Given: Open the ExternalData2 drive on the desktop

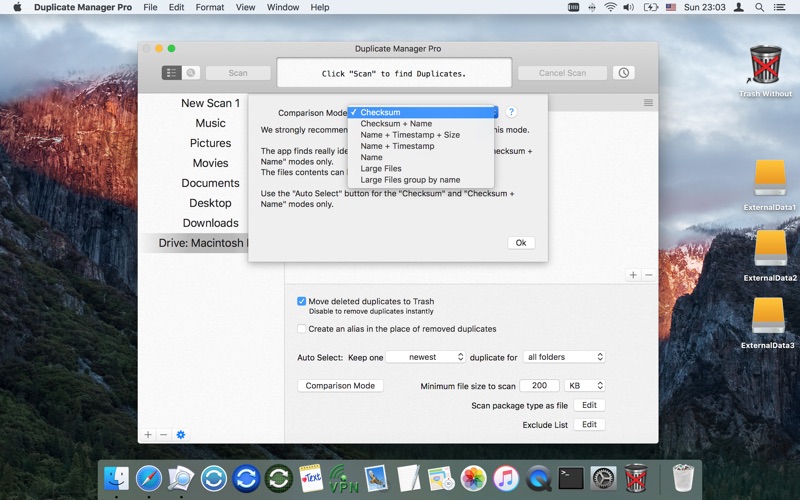Looking at the screenshot, I should [770, 249].
